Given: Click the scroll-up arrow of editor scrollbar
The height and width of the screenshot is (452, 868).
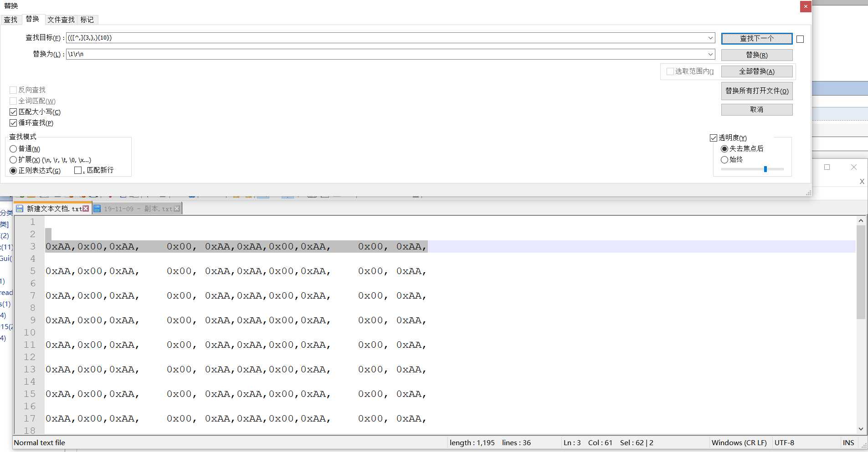Looking at the screenshot, I should coord(861,221).
